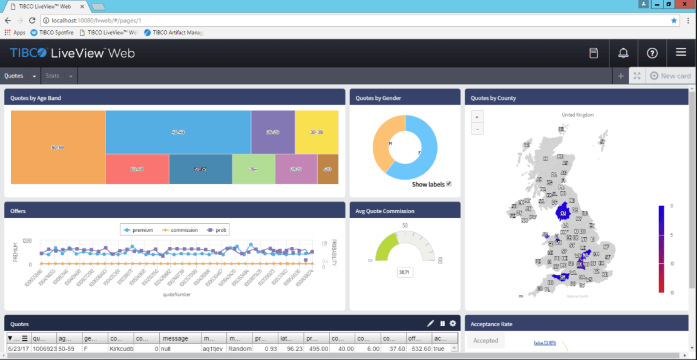Viewport: 697px width, 360px height.
Task: Expand the Stats page dropdown arrow
Action: [x=71, y=76]
